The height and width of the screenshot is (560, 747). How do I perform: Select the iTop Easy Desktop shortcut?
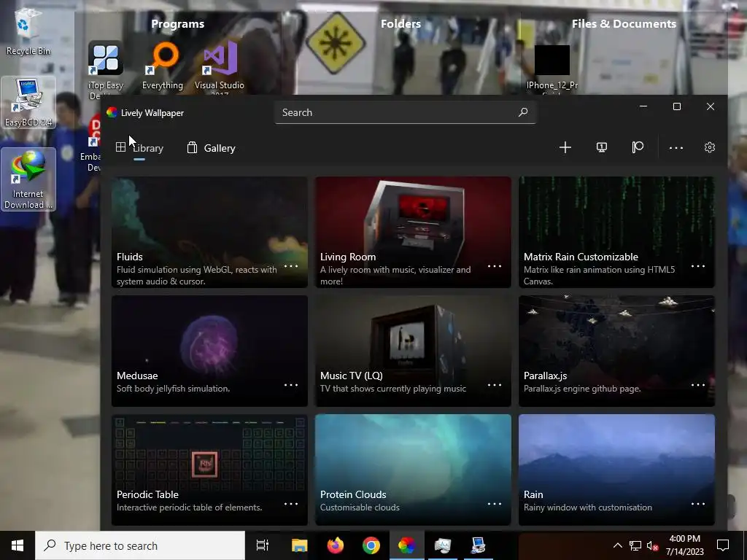[x=106, y=71]
